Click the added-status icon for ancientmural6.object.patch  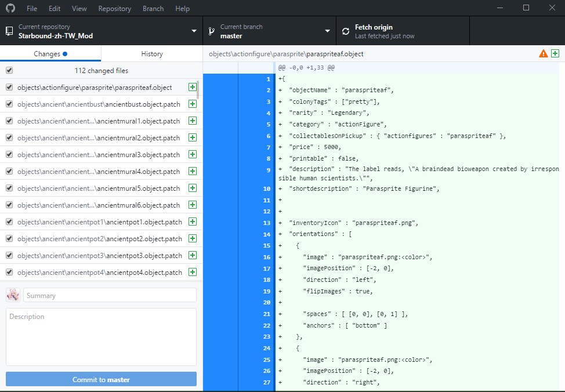(193, 205)
